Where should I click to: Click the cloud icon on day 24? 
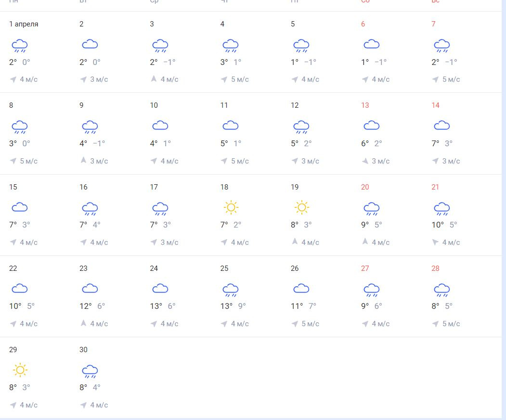tap(160, 289)
